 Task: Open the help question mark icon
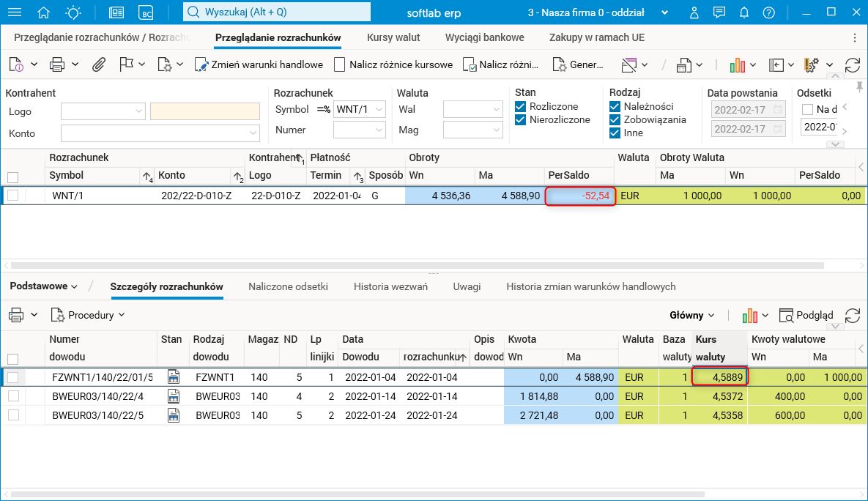pos(768,12)
